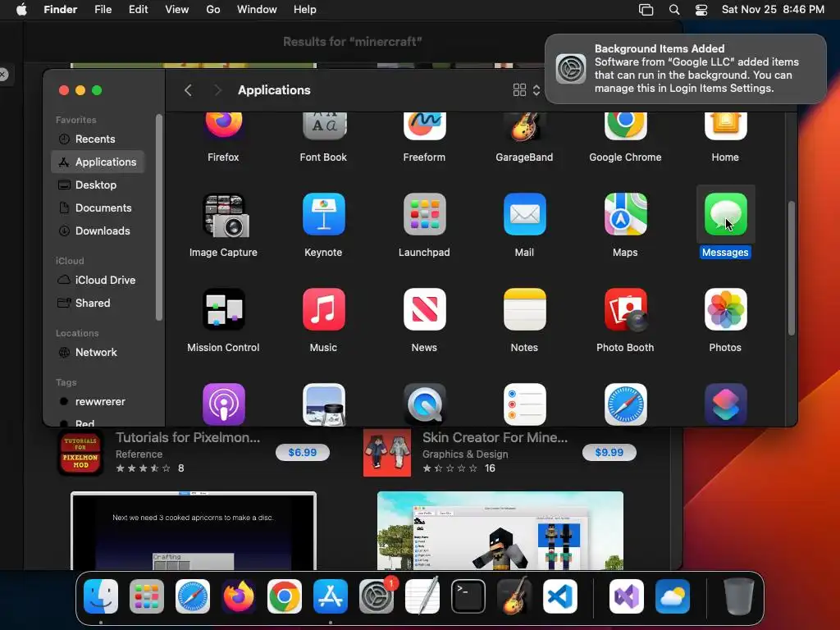Open GarageBand in the Applications folder
Screen dimensions: 840x630
[524, 126]
